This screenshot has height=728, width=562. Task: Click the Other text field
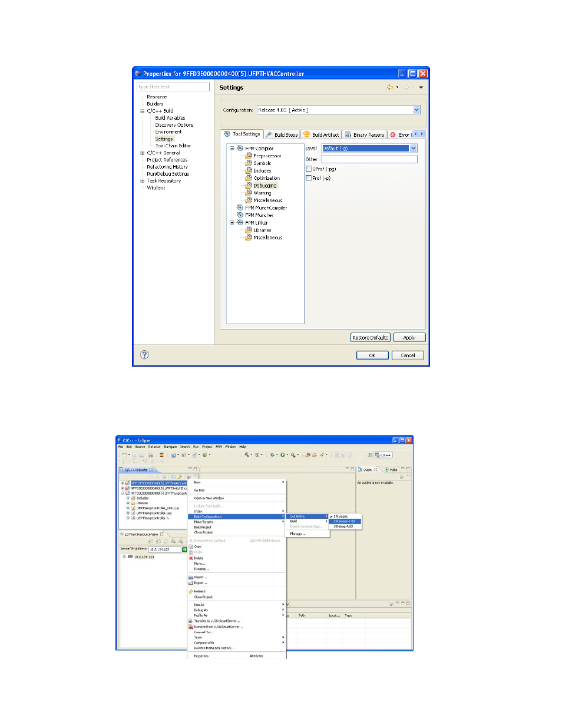coord(369,159)
